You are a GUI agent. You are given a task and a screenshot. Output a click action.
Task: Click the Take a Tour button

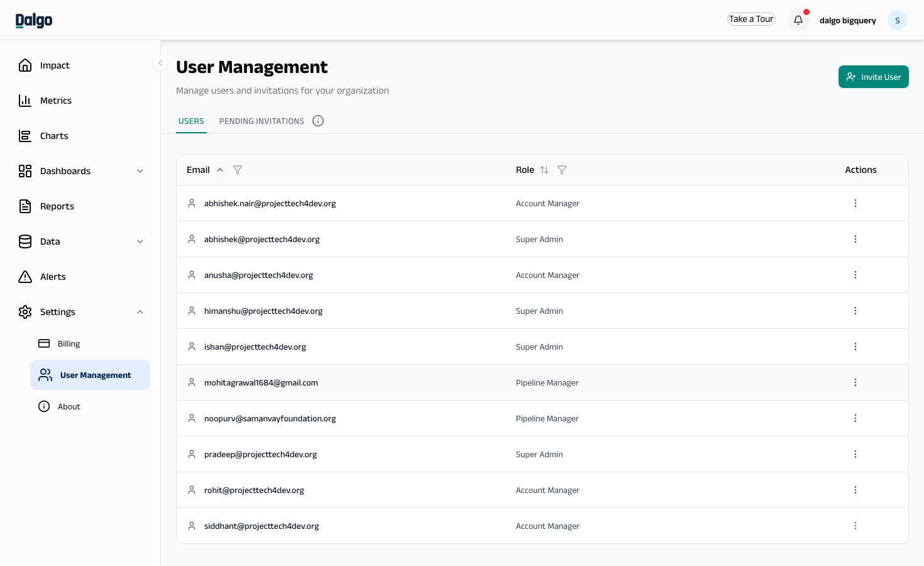(751, 19)
